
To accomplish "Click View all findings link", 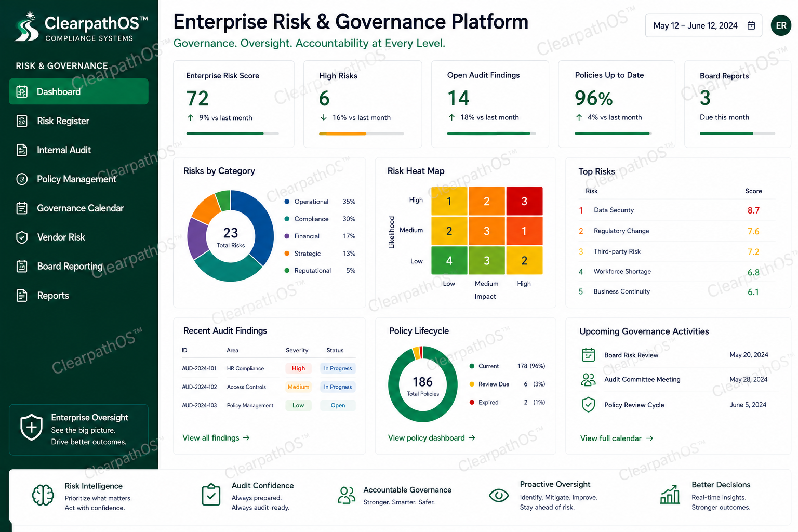I will click(216, 438).
